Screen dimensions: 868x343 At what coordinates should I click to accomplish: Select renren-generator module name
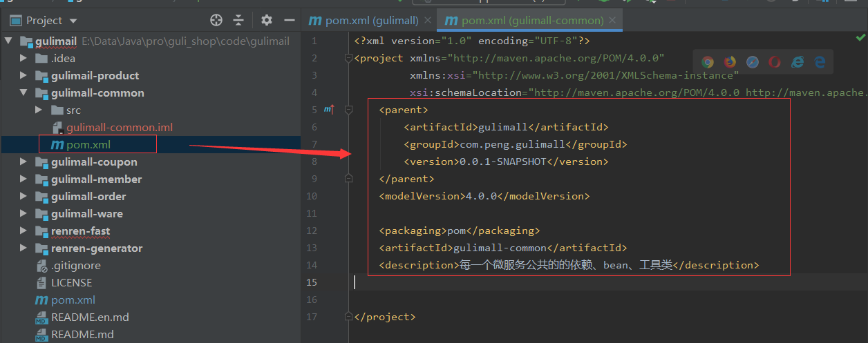tap(97, 248)
